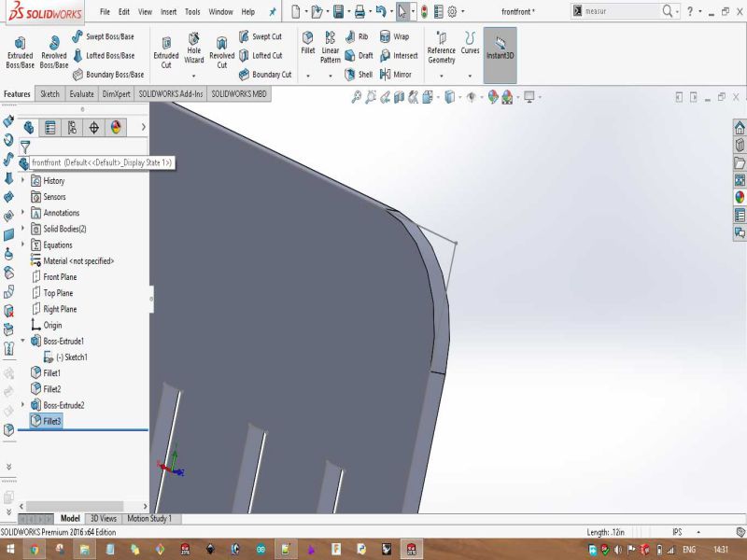The height and width of the screenshot is (560, 747).
Task: Open the Edit Appearance color ball icon
Action: (493, 97)
